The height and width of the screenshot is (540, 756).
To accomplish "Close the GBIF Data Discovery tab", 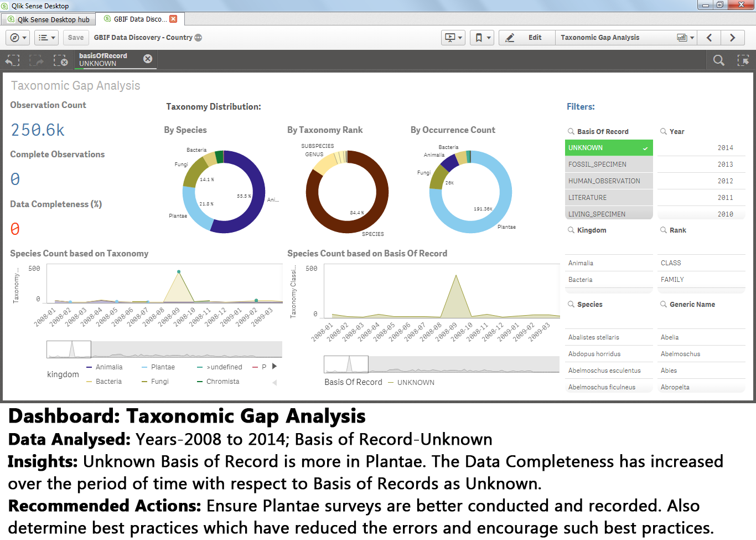I will point(173,19).
